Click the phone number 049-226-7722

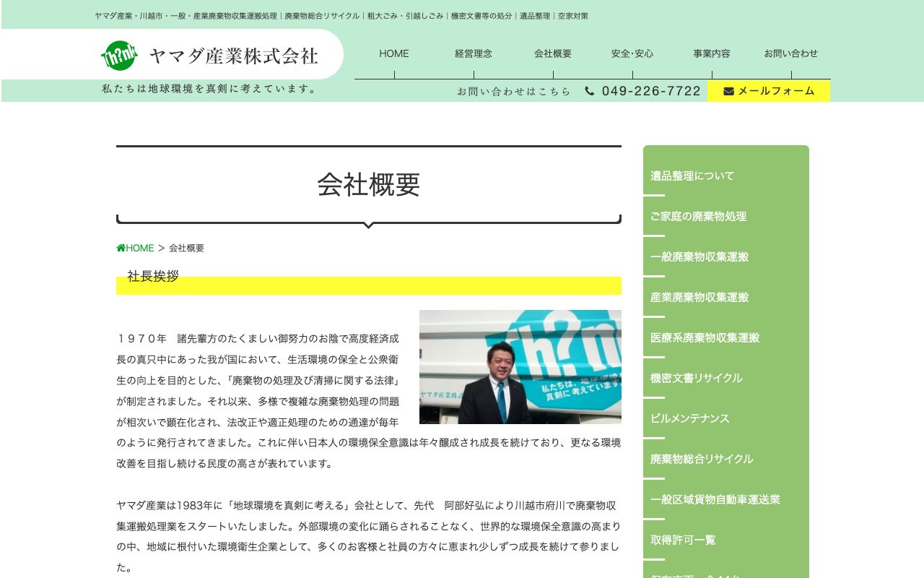click(x=651, y=91)
